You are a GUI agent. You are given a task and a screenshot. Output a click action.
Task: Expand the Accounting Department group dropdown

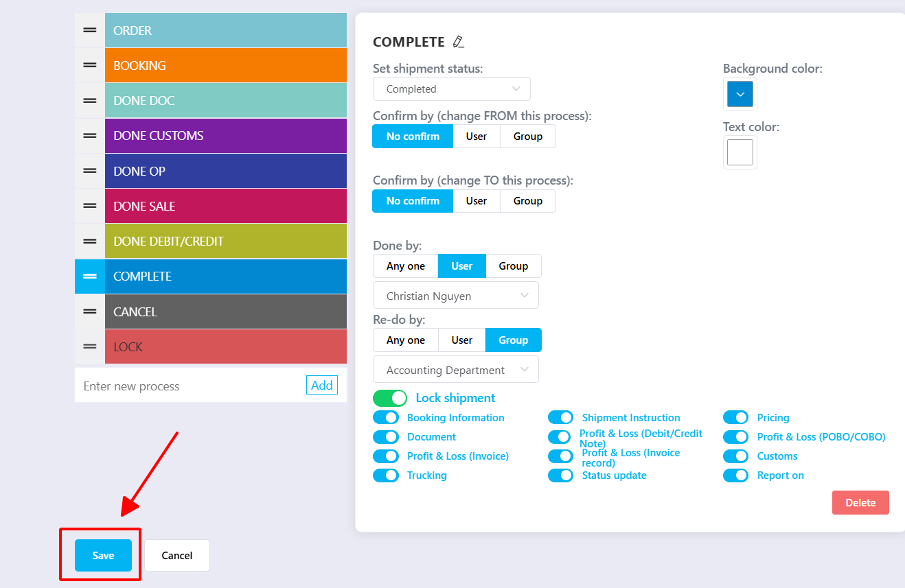coord(456,369)
